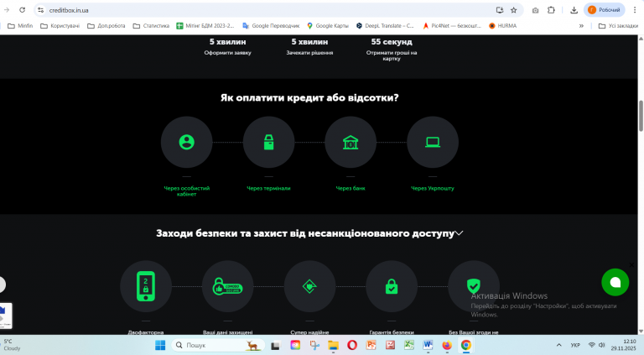Click the personal cabinet user icon
644x355 pixels.
click(186, 142)
